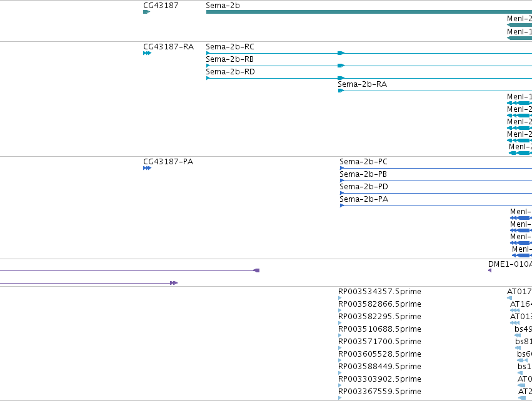Select the Sema-2b-PC label
This screenshot has width=532, height=401.
click(363, 162)
